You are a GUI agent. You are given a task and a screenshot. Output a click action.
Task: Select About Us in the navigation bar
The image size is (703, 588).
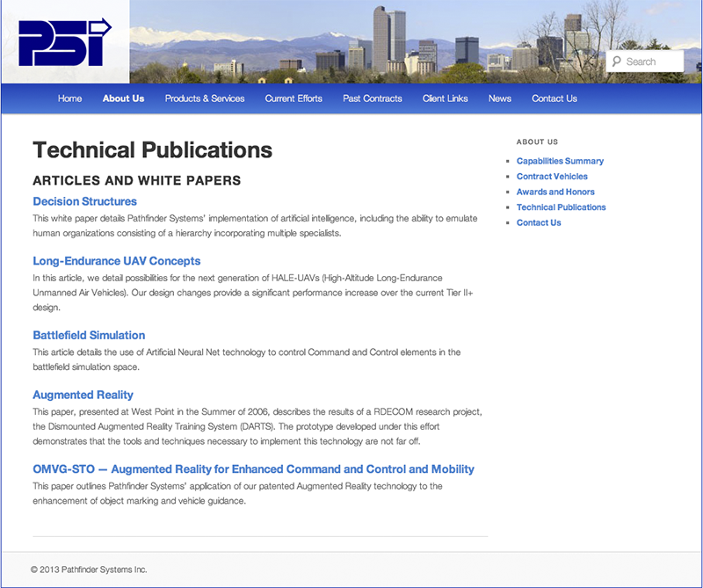click(x=123, y=98)
